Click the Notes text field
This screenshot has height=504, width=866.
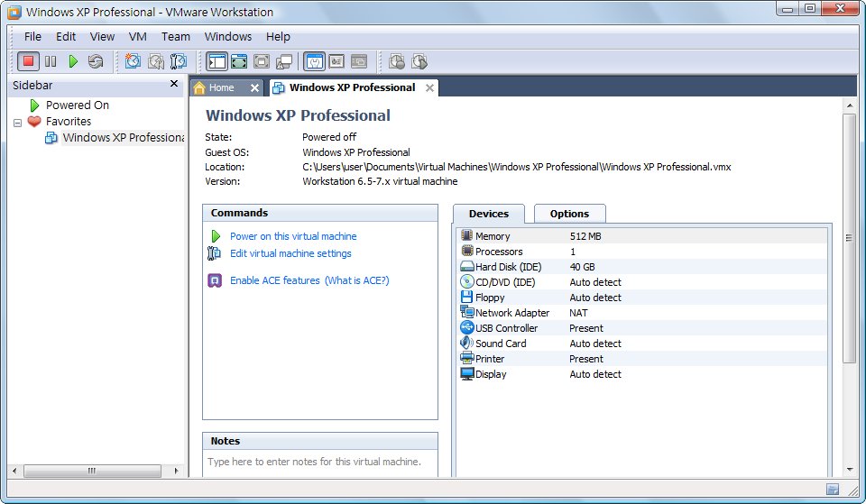coord(320,463)
